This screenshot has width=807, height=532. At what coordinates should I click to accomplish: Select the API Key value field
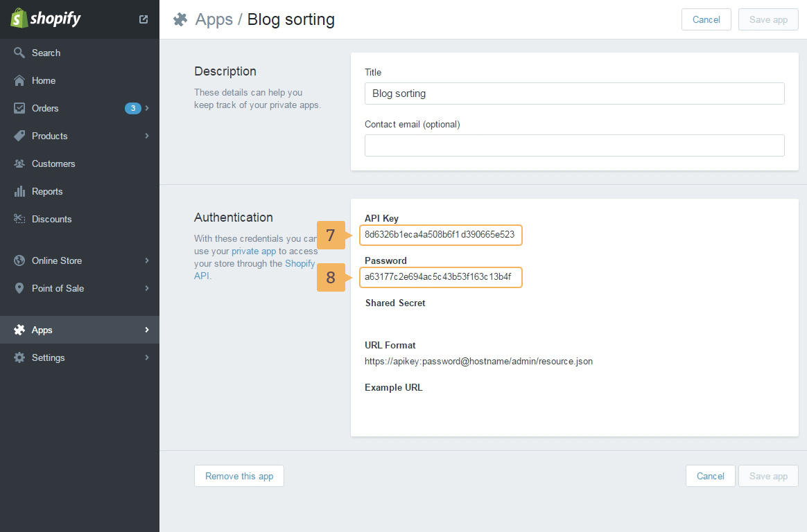point(440,235)
